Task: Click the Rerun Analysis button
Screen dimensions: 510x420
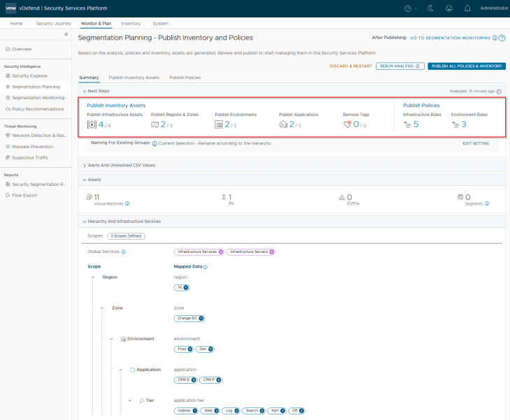Action: click(x=400, y=66)
